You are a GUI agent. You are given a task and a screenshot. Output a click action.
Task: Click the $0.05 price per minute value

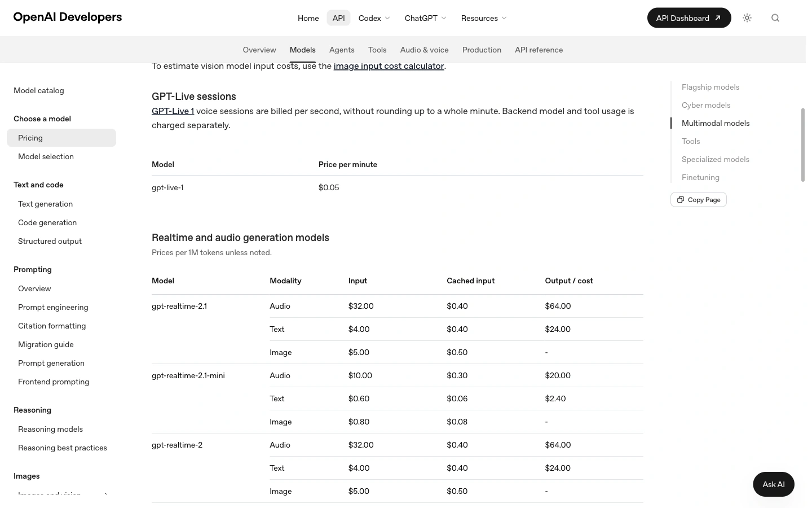point(329,187)
